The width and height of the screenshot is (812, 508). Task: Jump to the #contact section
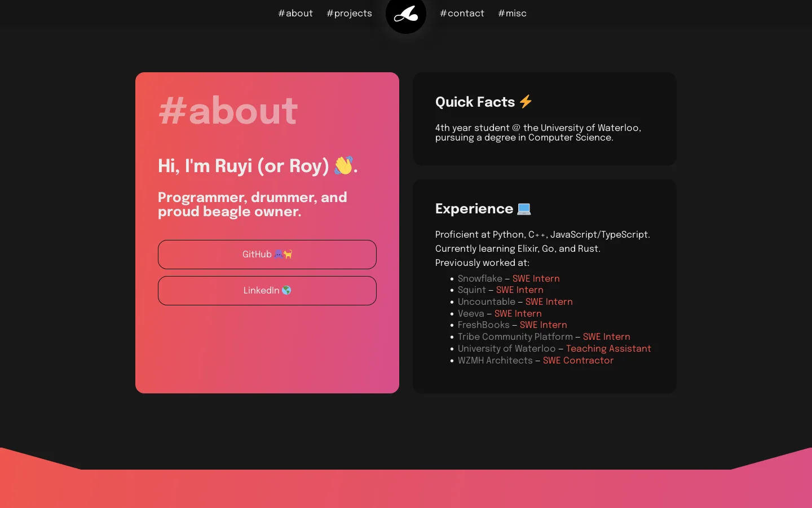tap(462, 14)
